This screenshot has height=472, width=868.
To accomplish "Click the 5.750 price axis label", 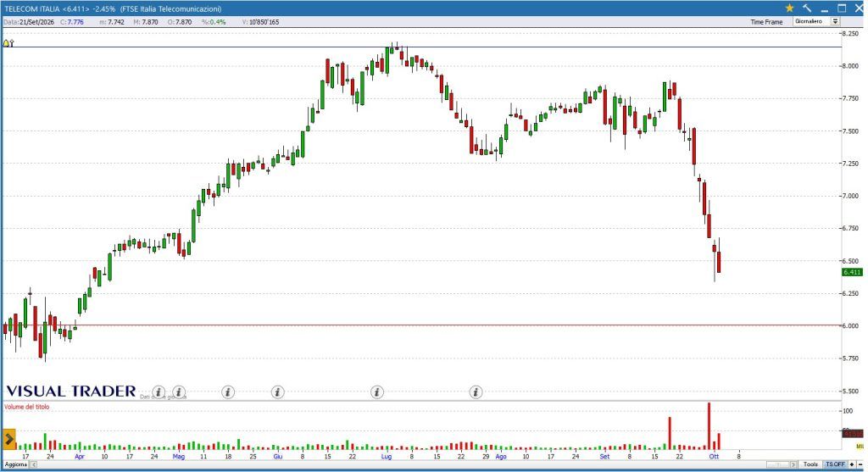I will coord(851,358).
